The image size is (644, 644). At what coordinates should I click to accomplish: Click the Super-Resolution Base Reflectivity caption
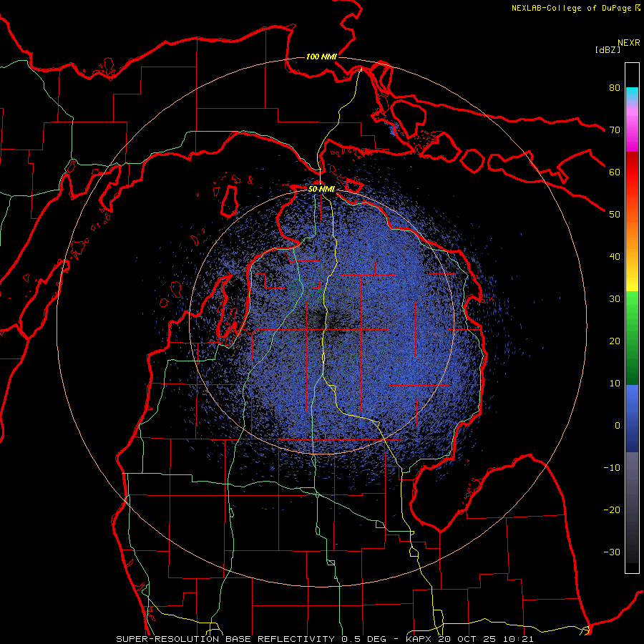pyautogui.click(x=326, y=639)
